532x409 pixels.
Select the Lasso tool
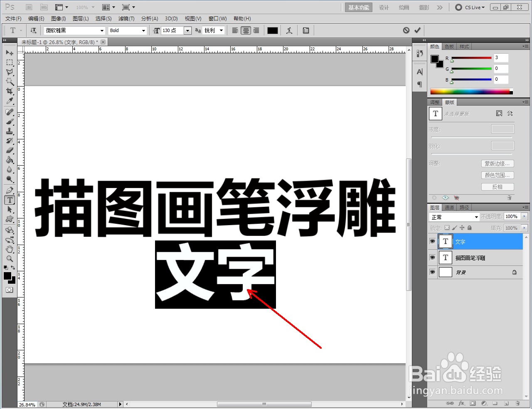[x=10, y=72]
